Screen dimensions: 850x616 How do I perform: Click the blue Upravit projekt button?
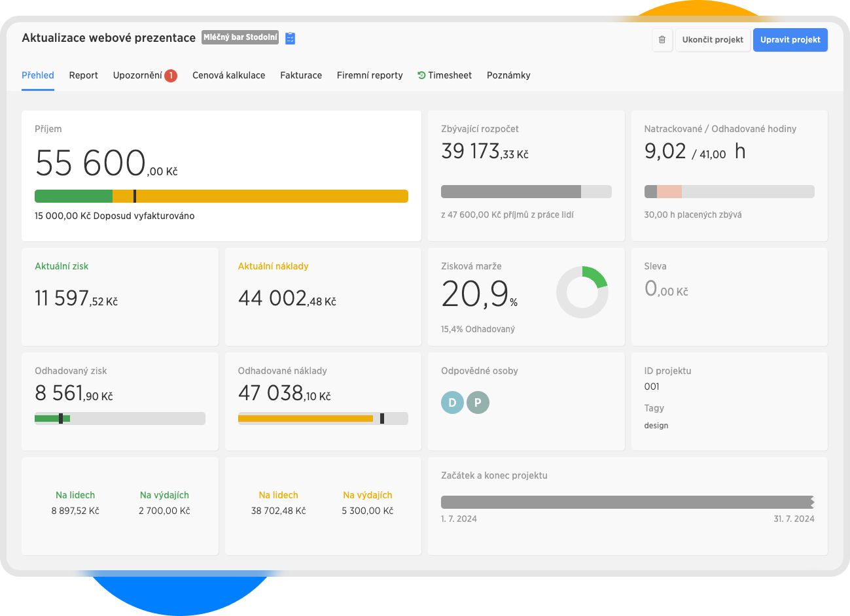point(790,40)
